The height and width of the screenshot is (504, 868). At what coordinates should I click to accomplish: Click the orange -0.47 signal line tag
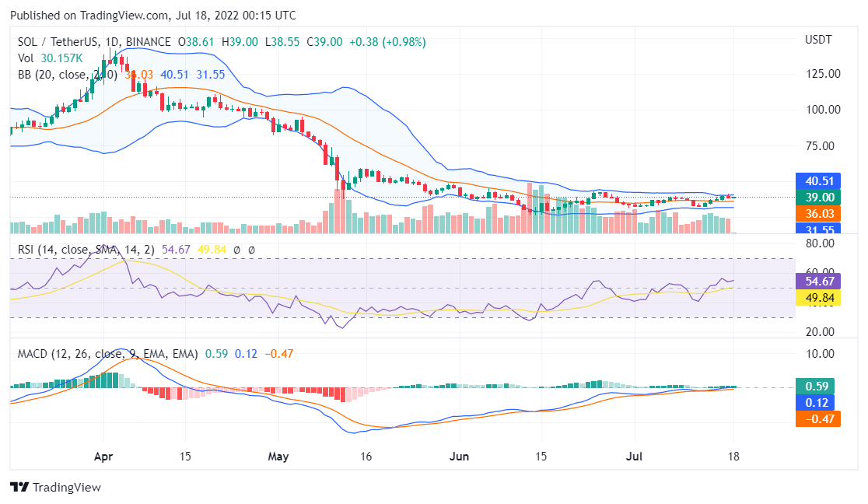coord(819,418)
